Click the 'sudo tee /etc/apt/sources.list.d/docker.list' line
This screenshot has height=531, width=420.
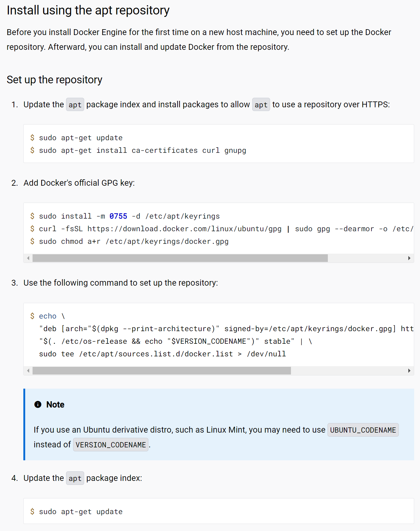coord(162,354)
